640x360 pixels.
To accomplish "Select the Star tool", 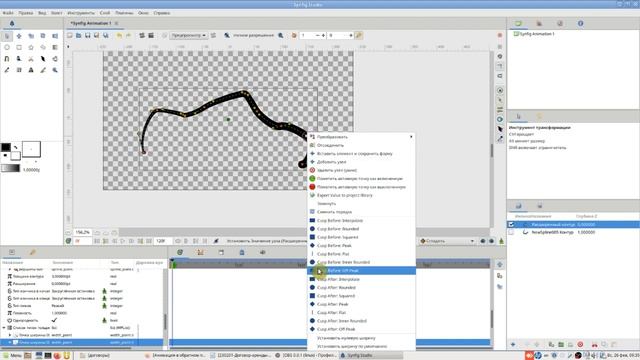I will (31, 47).
